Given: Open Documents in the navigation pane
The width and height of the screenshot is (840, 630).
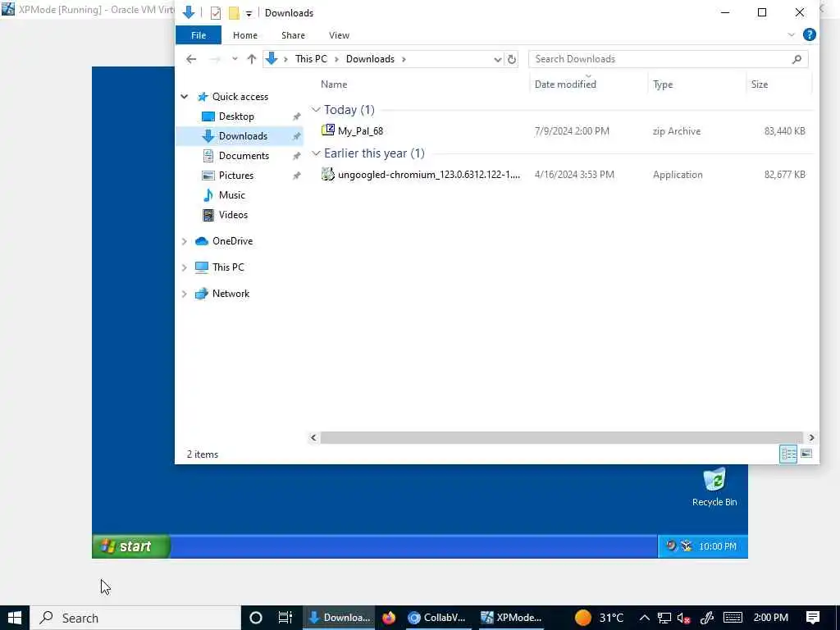Looking at the screenshot, I should [244, 156].
